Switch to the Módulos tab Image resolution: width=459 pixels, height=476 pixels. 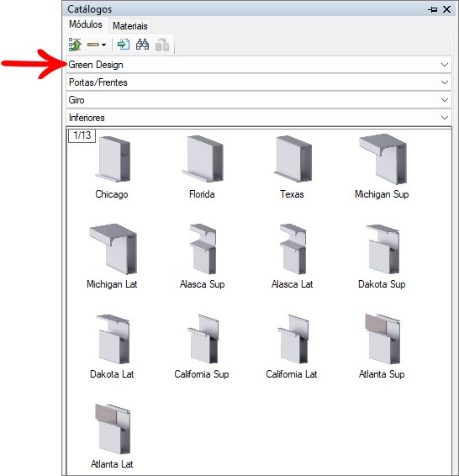86,24
